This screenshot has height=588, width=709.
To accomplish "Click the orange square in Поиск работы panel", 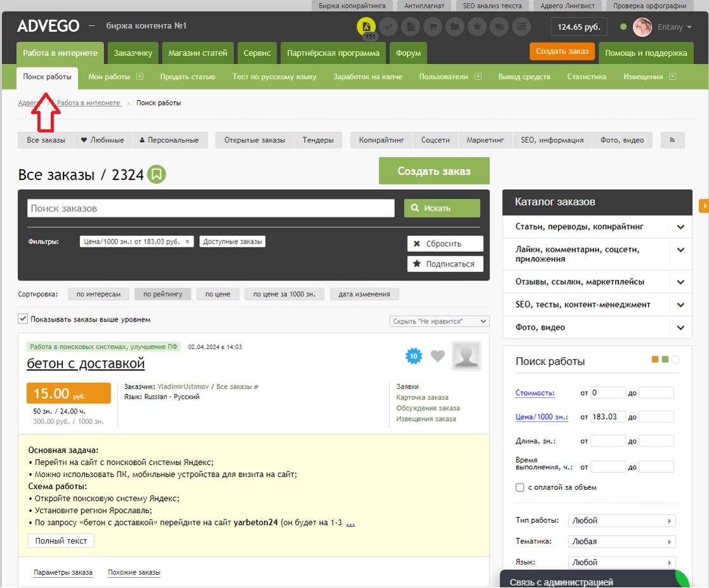I will [x=655, y=359].
